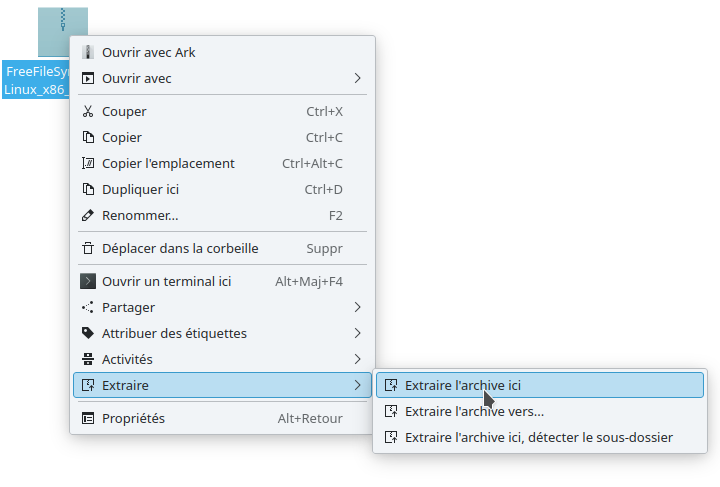Click the pencil icon beside Renommer
Viewport: 720px width, 487px height.
click(88, 216)
